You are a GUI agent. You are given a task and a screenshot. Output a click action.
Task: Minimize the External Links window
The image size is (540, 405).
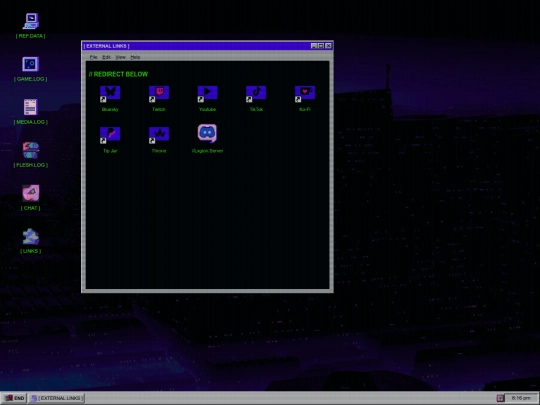(314, 46)
